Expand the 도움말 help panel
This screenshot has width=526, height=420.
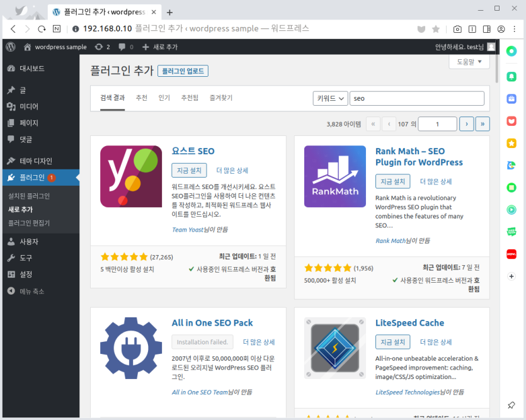469,62
